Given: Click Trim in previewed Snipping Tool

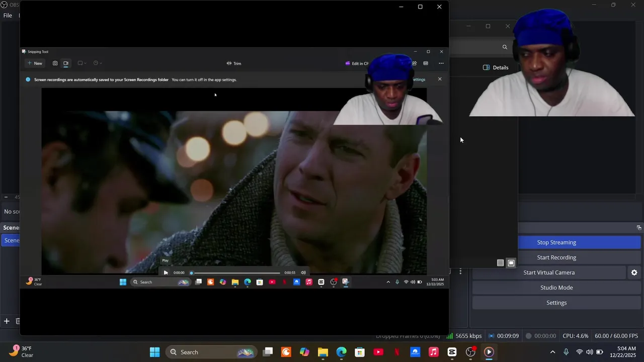Looking at the screenshot, I should [x=234, y=63].
